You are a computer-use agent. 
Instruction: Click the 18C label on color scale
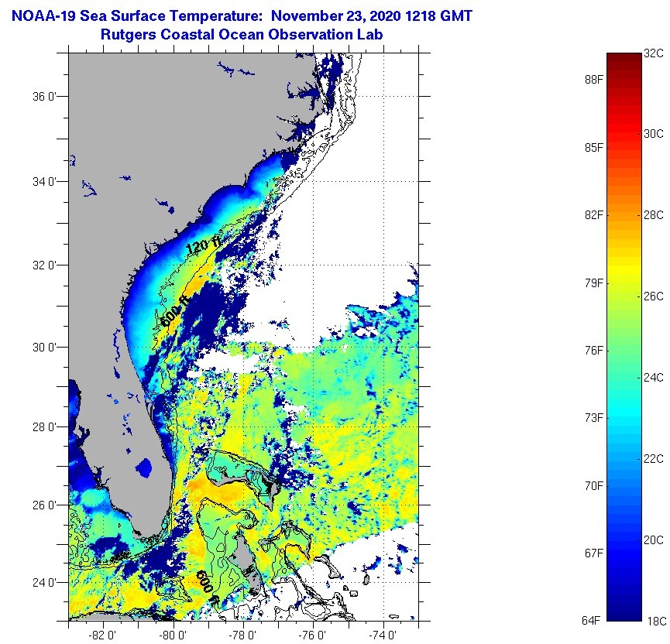[655, 622]
